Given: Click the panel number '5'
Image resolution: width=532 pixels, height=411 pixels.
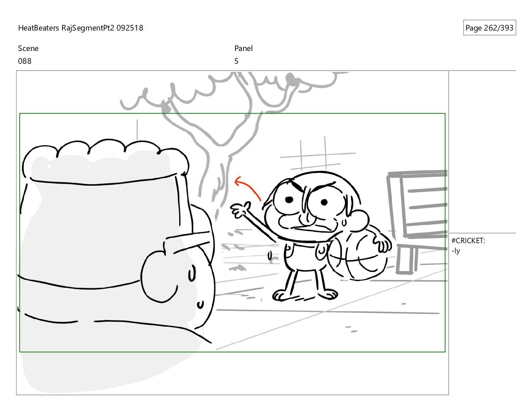Looking at the screenshot, I should click(236, 61).
